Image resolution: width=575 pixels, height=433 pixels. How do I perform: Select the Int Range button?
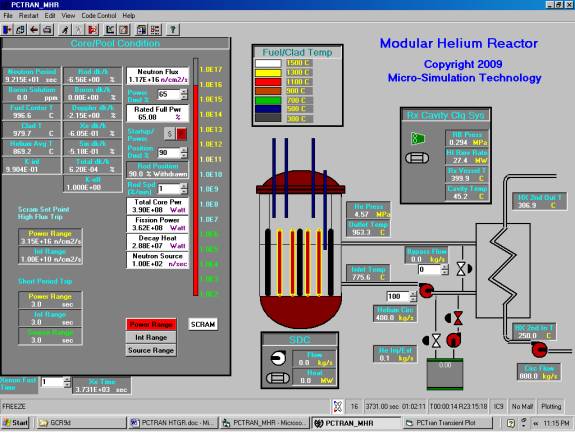[x=151, y=337]
